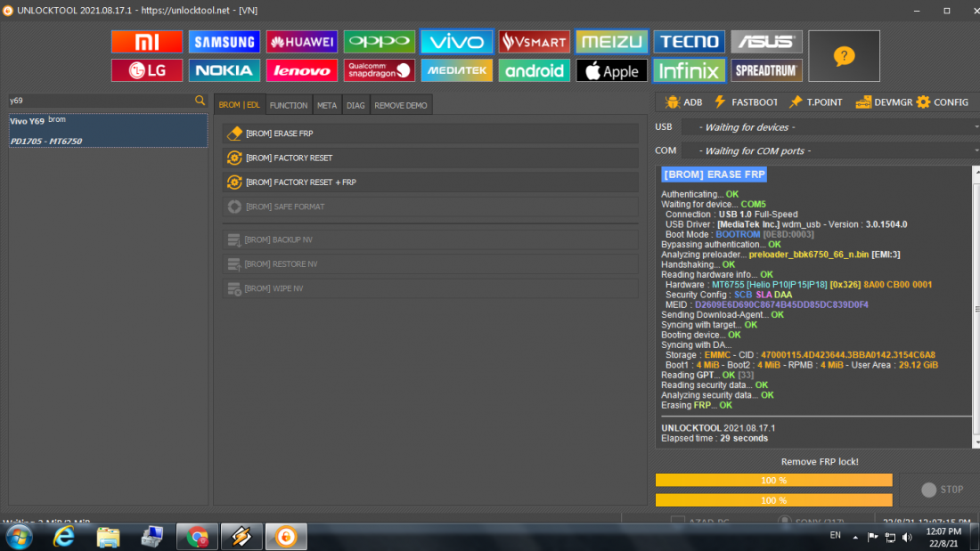
Task: Switch to the FUNCTION tab
Action: [289, 105]
